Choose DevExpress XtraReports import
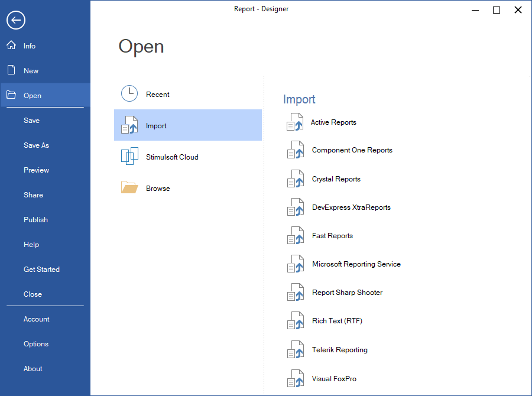 351,207
